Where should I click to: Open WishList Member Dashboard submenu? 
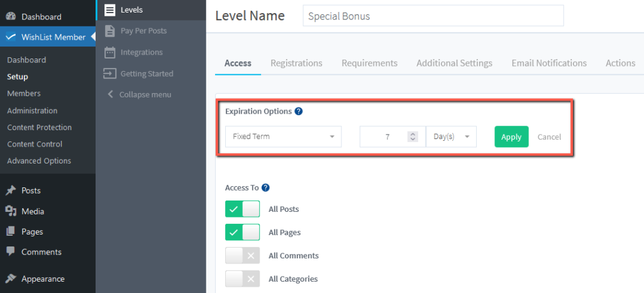click(26, 60)
